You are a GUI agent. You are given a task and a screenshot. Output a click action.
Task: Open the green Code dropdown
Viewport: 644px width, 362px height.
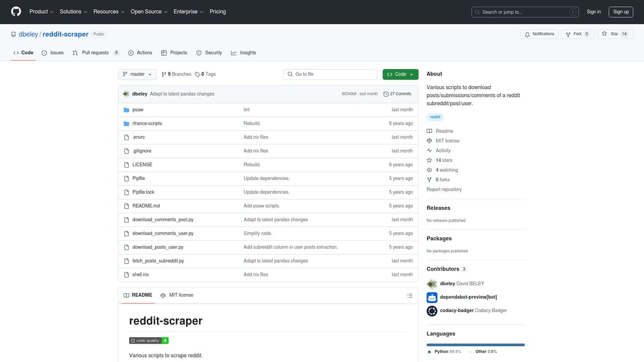tap(400, 74)
